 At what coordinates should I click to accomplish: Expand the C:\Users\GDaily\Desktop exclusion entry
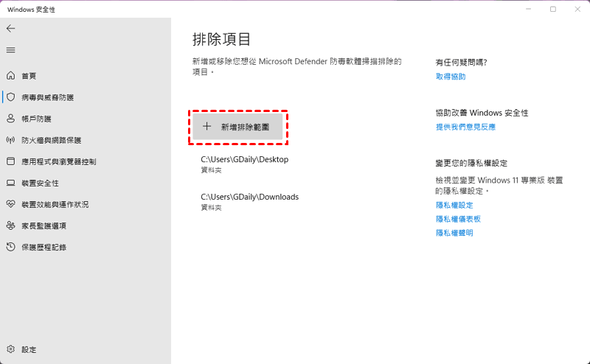click(245, 164)
